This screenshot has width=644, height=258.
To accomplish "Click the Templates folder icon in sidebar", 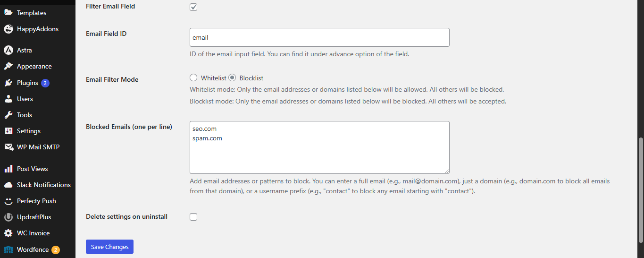I will pyautogui.click(x=8, y=13).
